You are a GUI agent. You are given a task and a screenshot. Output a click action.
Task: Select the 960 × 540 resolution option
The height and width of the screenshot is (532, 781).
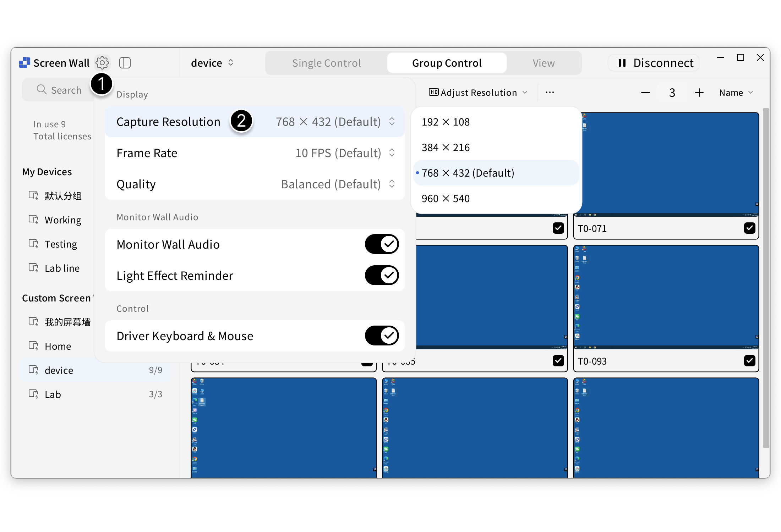pyautogui.click(x=446, y=198)
